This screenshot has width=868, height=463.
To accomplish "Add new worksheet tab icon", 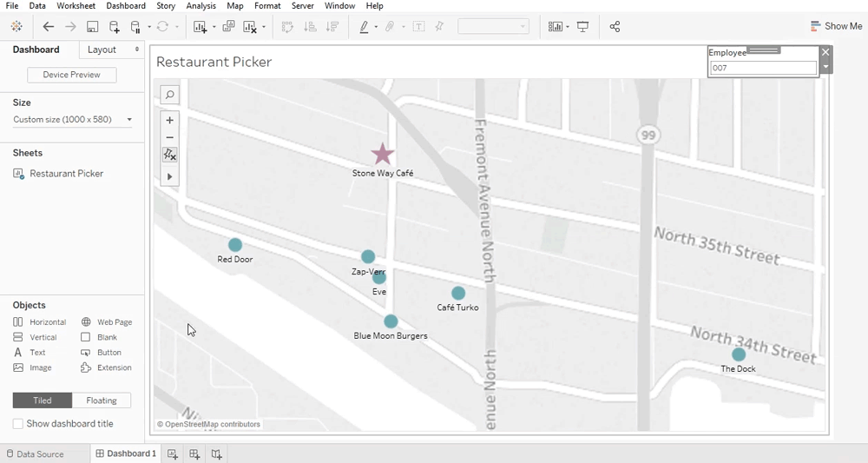I will (173, 453).
